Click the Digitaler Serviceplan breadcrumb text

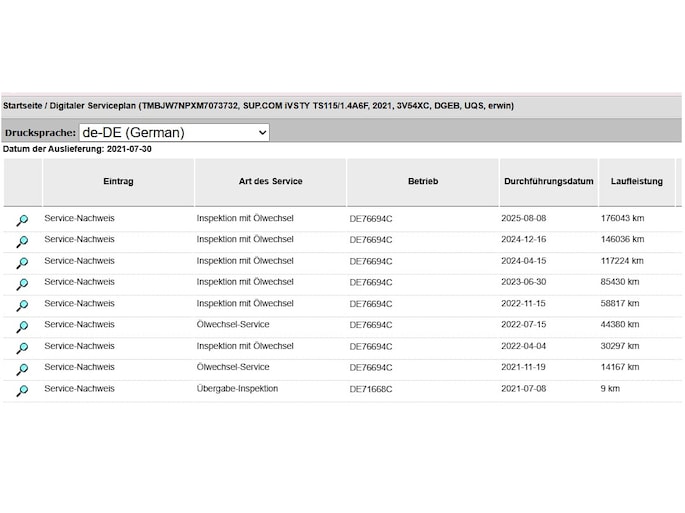93,104
